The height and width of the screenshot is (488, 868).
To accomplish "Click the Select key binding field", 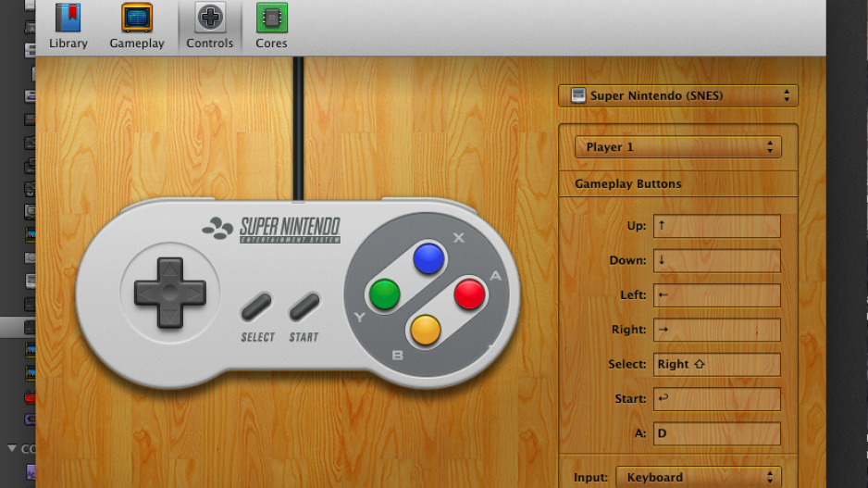I will (x=717, y=365).
